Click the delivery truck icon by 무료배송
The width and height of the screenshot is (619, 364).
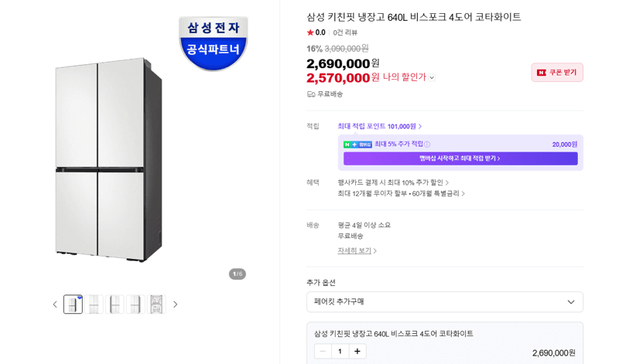[311, 94]
